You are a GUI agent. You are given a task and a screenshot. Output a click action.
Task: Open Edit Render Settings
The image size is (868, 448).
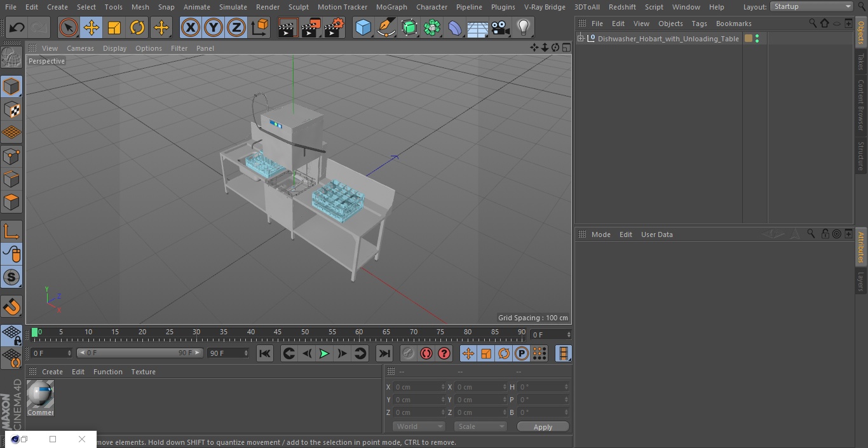pos(334,28)
